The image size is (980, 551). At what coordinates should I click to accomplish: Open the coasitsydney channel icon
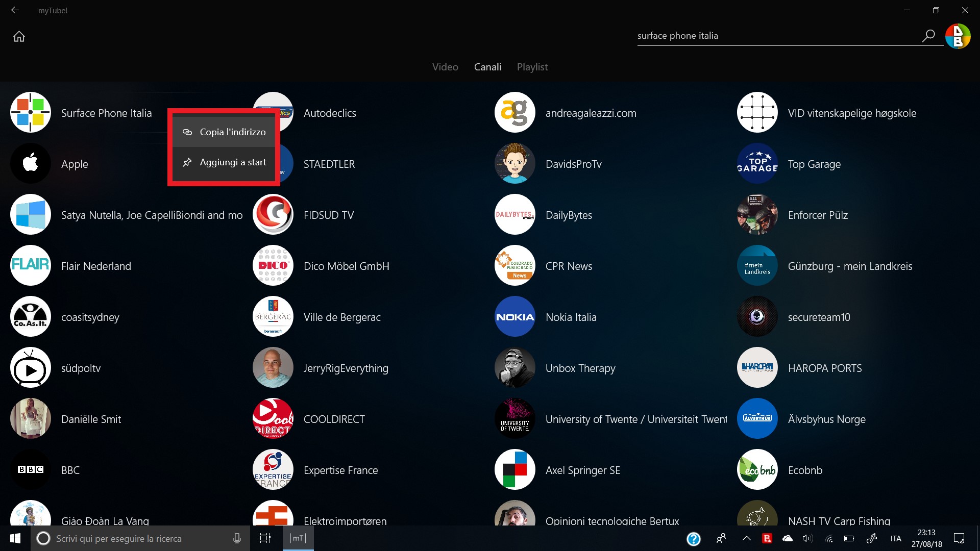[x=31, y=316]
